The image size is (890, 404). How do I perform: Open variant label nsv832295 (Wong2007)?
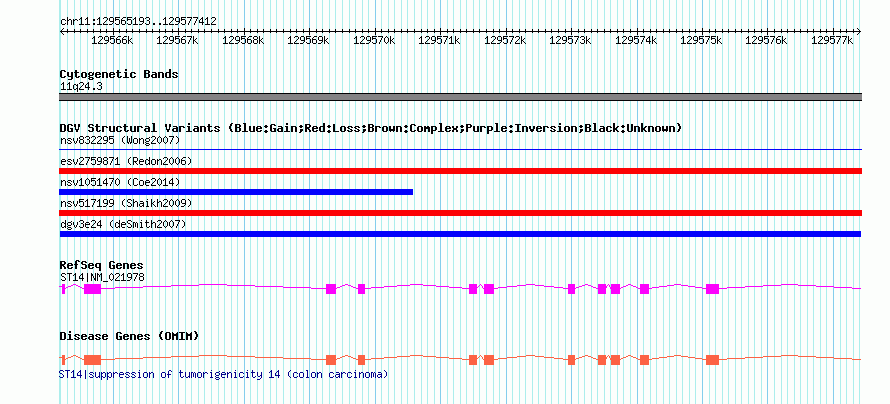(120, 140)
